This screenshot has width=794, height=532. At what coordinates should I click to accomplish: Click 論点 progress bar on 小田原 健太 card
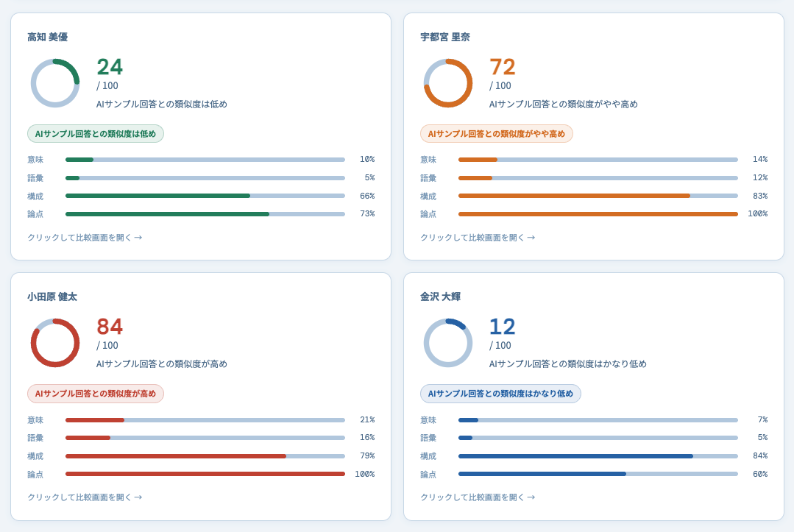pyautogui.click(x=205, y=475)
